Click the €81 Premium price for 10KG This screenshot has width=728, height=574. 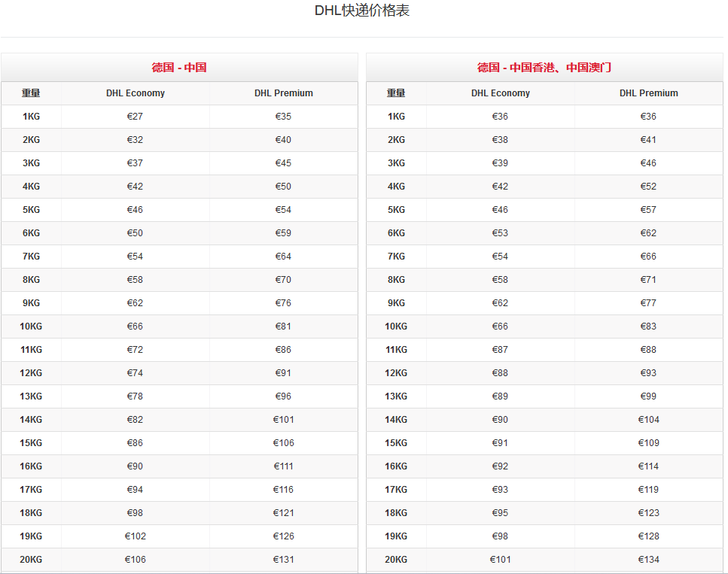[x=283, y=326]
